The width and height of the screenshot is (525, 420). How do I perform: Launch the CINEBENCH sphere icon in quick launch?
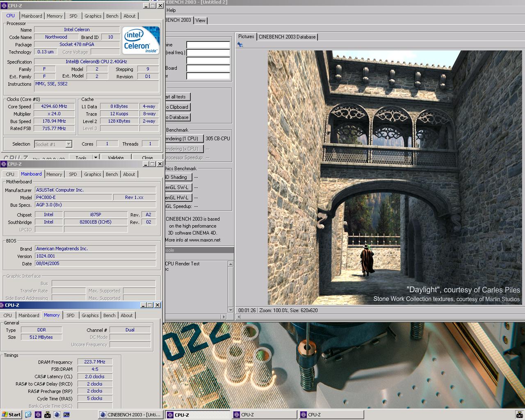click(57, 415)
